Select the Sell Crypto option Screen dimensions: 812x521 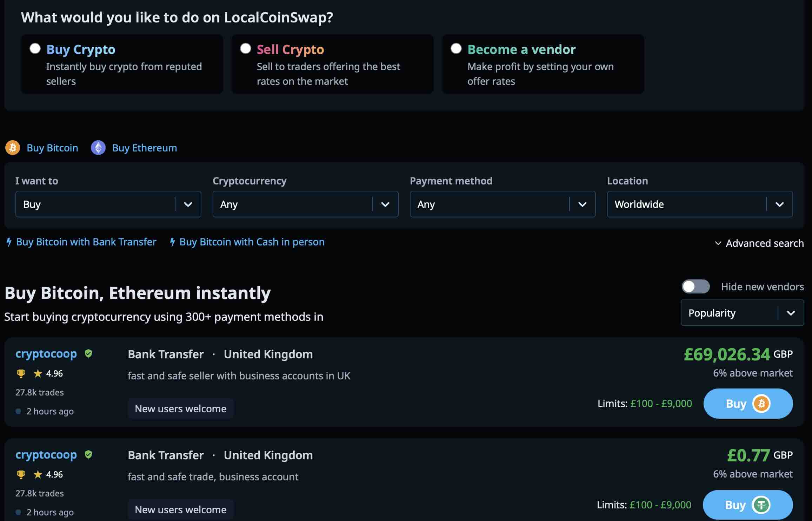[246, 48]
